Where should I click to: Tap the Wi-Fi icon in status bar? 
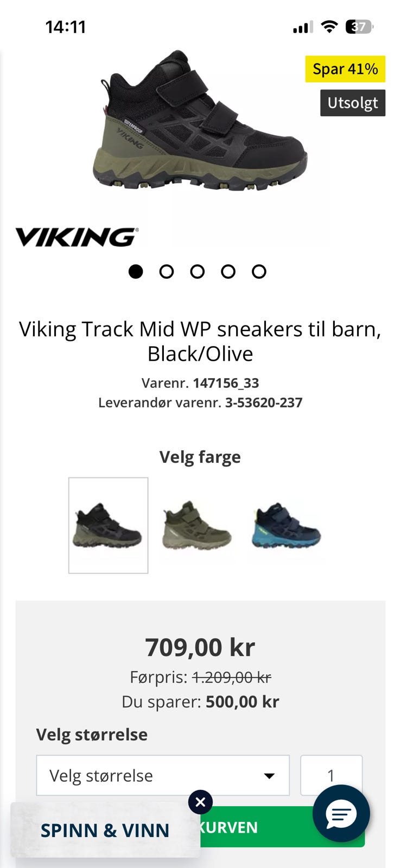tap(329, 27)
